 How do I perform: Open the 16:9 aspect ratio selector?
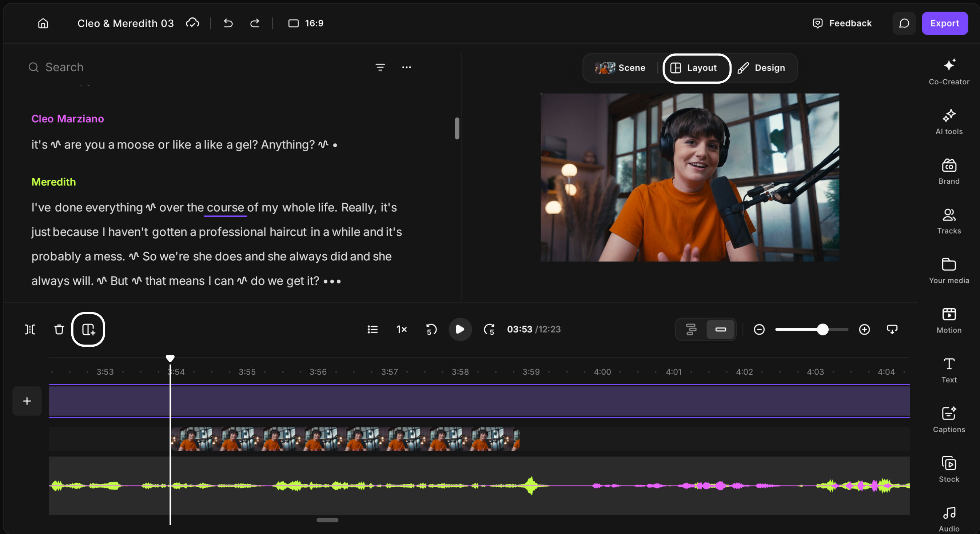tap(306, 23)
